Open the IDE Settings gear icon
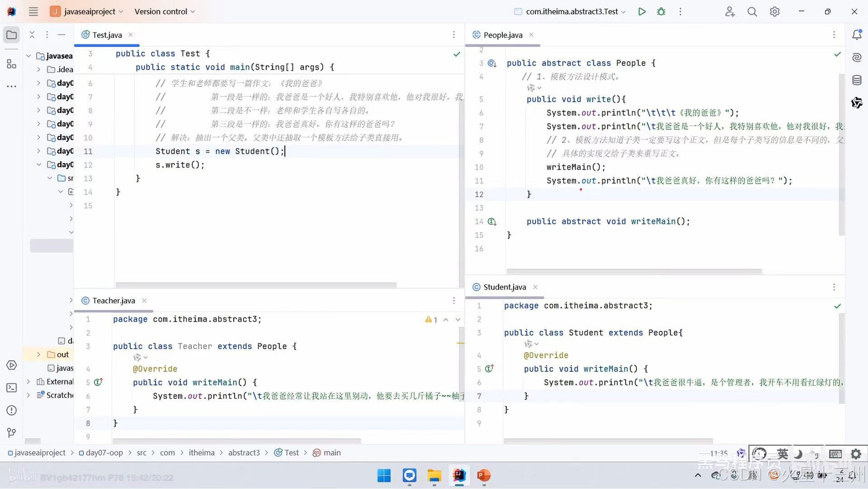868x489 pixels. point(774,11)
